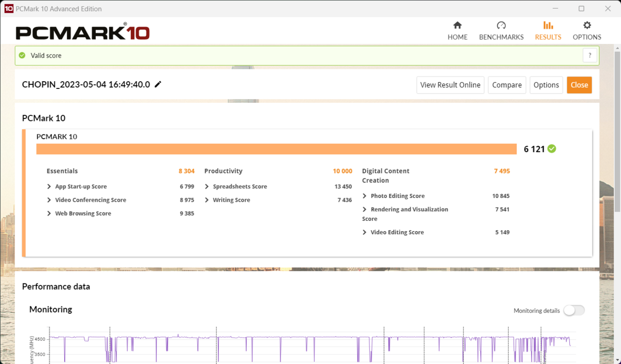Click the Valid score notification text
The height and width of the screenshot is (364, 621).
(x=46, y=55)
